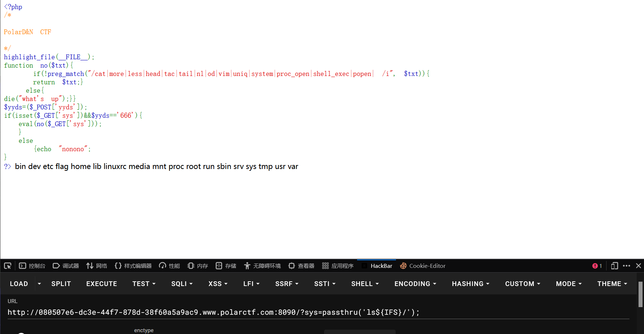
Task: Open the HASHING dropdown menu
Action: pyautogui.click(x=471, y=284)
